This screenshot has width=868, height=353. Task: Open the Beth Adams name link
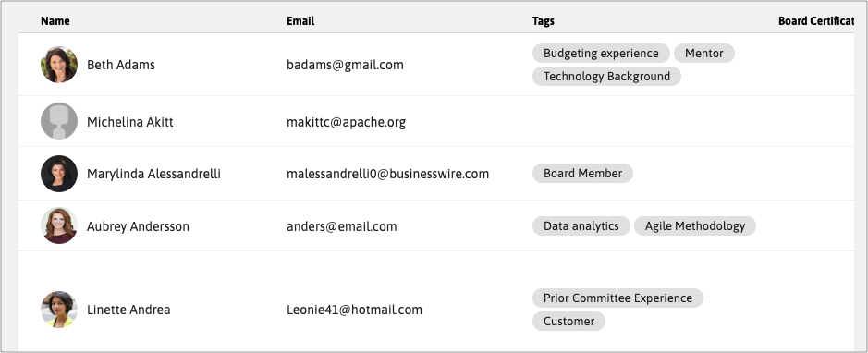pos(121,65)
